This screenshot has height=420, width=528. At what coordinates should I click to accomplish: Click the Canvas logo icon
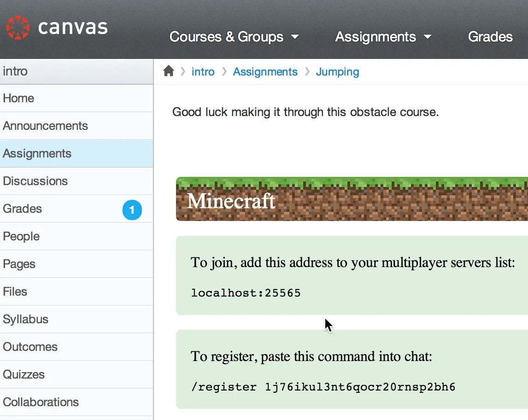click(18, 28)
